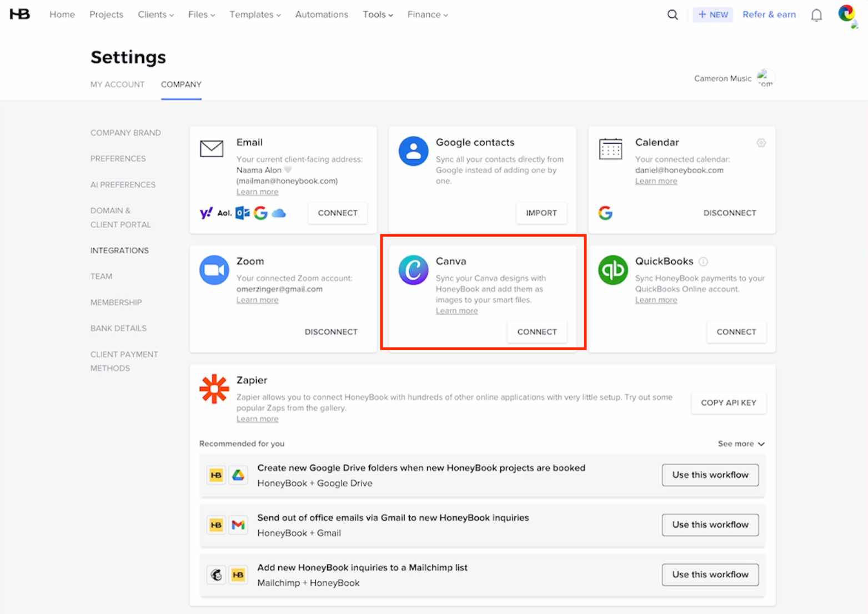The width and height of the screenshot is (868, 614).
Task: Open Domain & Client Portal section
Action: coord(121,218)
